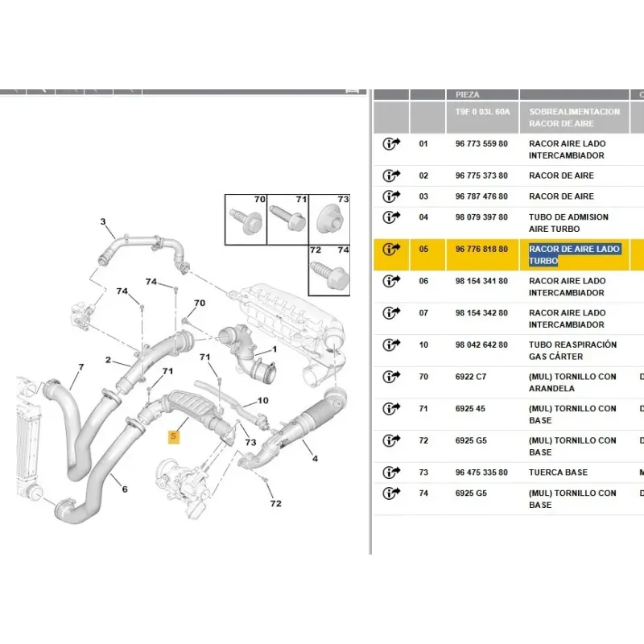
Task: Select thumbnail of bolt 71
Action: (288, 218)
